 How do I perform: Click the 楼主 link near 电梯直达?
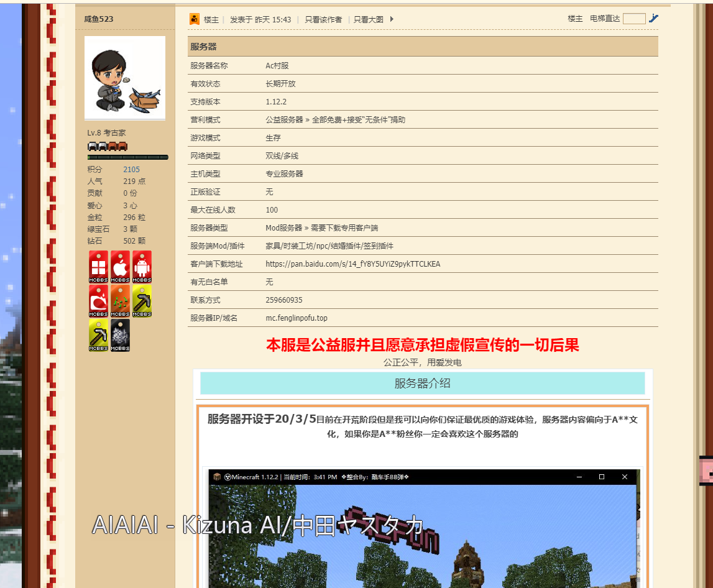click(x=575, y=19)
